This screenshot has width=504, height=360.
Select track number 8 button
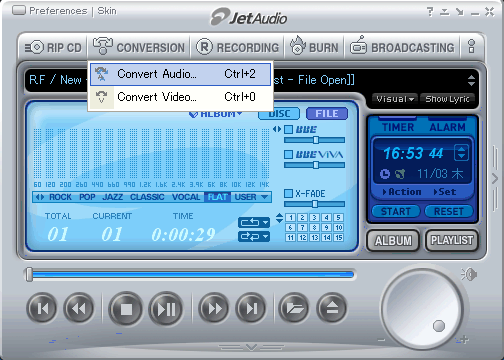[x=314, y=228]
